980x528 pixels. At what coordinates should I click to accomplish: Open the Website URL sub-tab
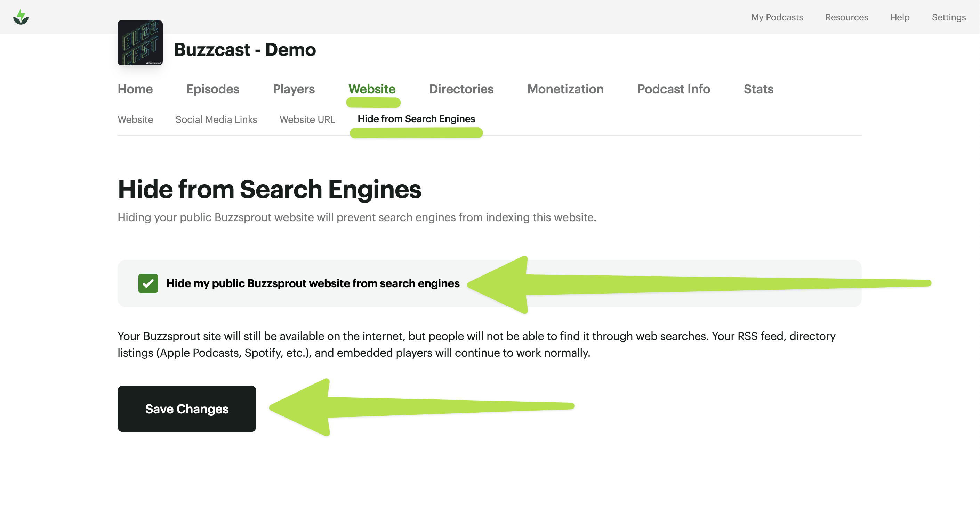pyautogui.click(x=307, y=119)
